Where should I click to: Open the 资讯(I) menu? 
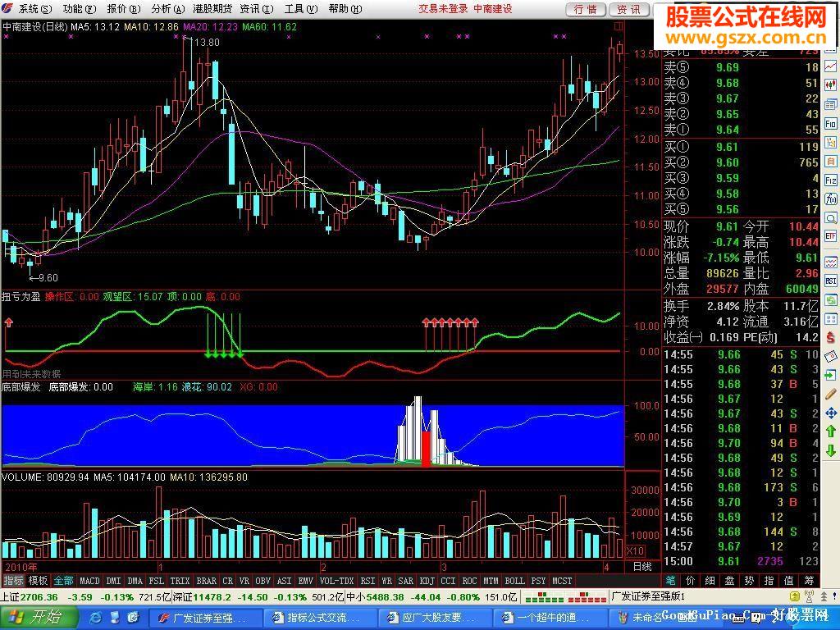pos(257,9)
